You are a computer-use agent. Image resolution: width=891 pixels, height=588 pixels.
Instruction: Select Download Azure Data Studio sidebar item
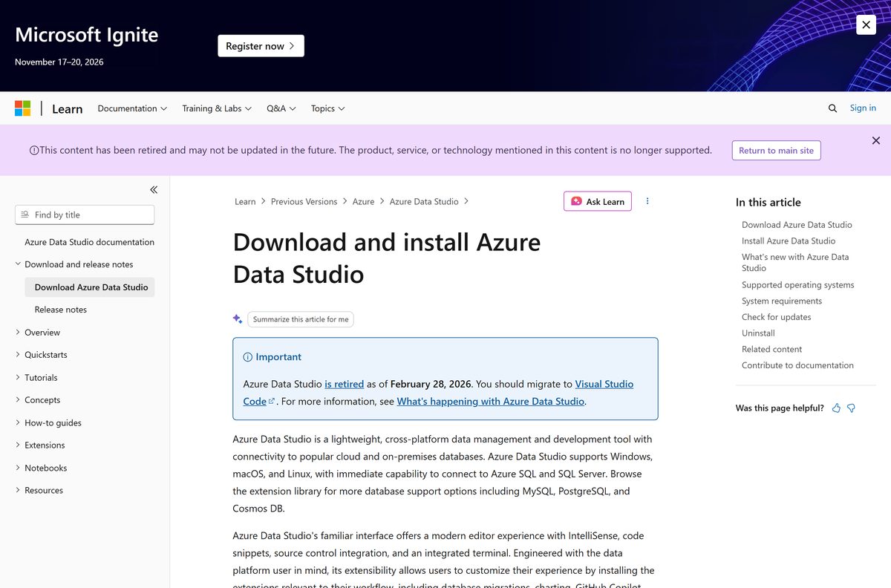coord(90,287)
